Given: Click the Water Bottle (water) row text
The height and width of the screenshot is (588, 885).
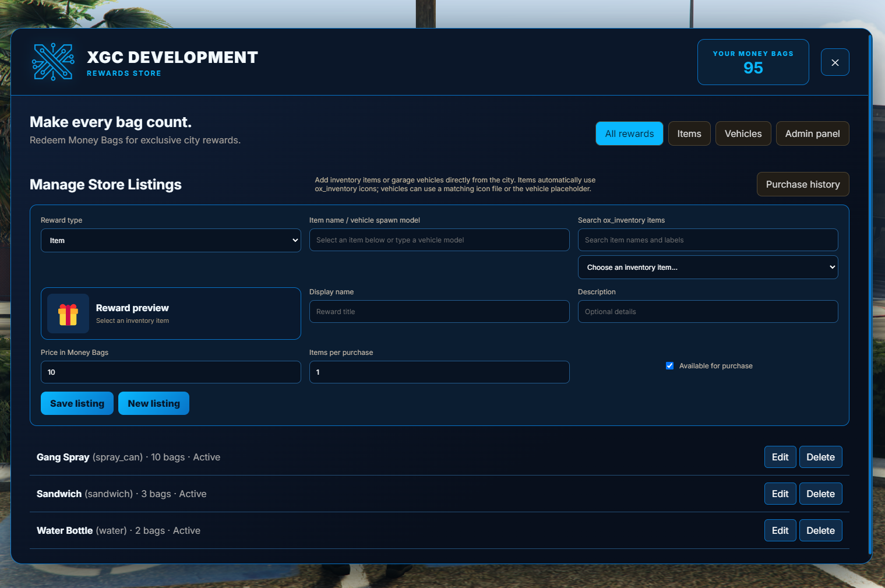Looking at the screenshot, I should coord(118,530).
